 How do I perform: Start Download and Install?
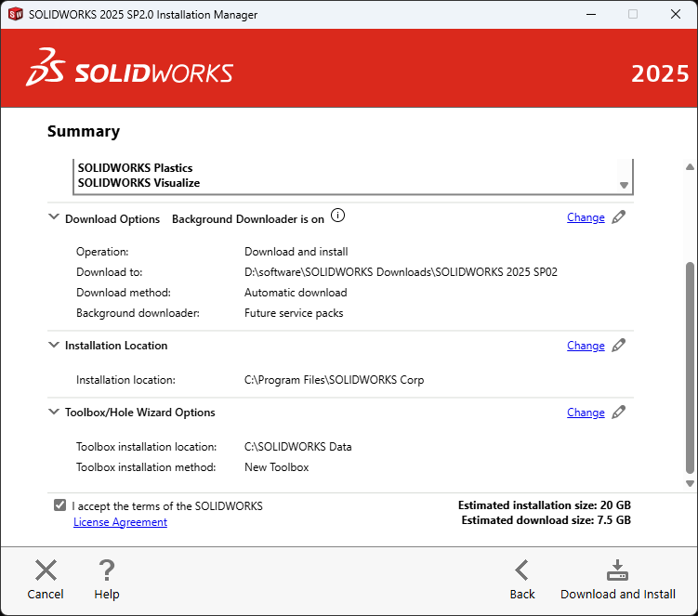tap(617, 570)
